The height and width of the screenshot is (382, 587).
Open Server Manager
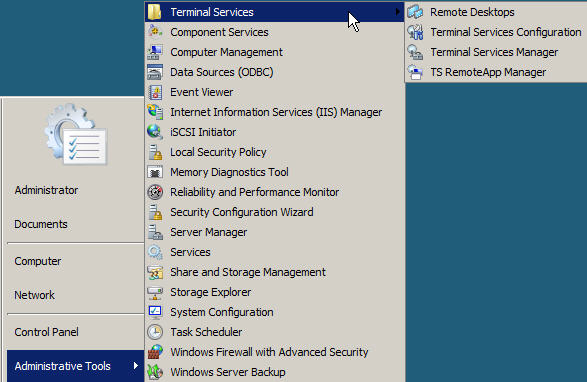pyautogui.click(x=274, y=232)
